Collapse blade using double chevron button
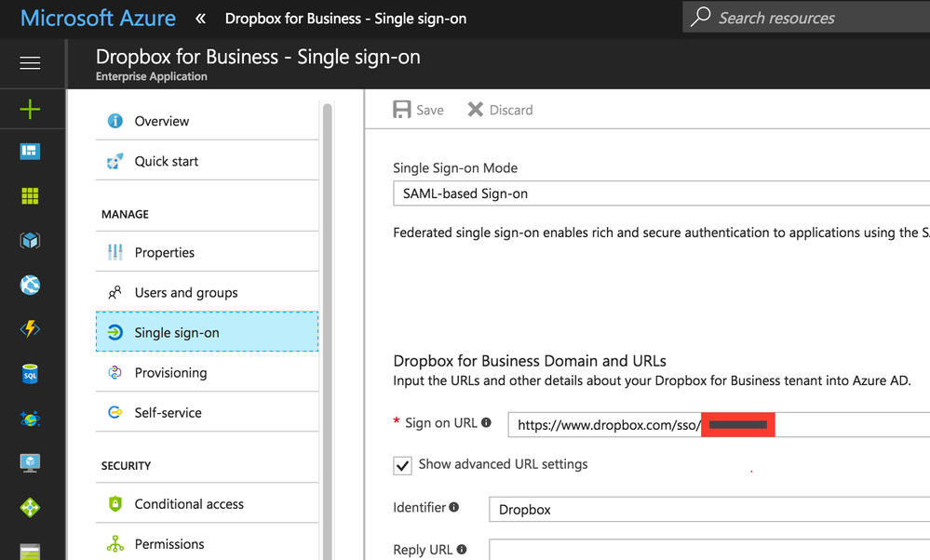Viewport: 930px width, 560px height. (200, 19)
